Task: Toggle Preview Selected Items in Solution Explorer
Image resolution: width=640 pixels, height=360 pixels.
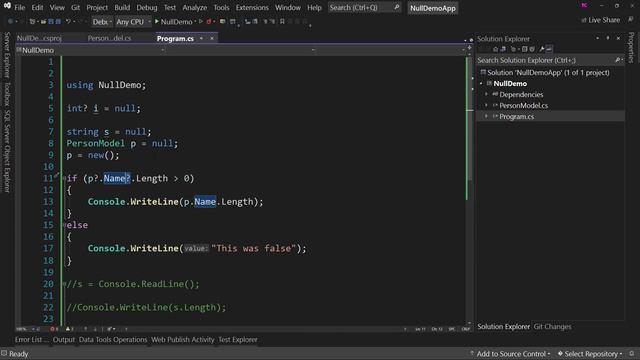Action: tap(549, 49)
